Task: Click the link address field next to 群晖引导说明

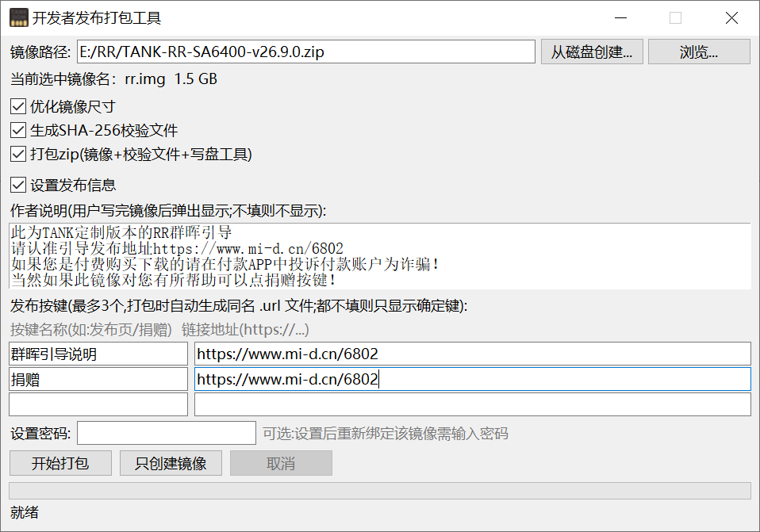Action: (x=473, y=354)
